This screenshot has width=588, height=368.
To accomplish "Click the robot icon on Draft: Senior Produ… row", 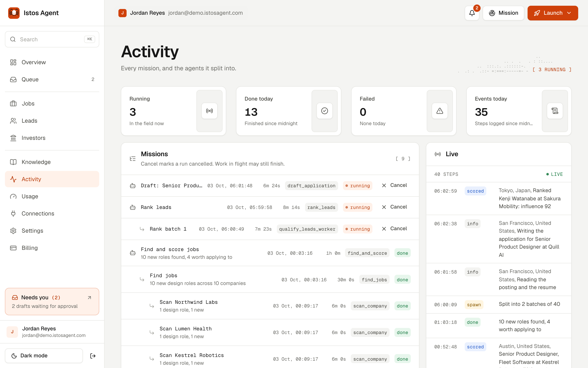I will tap(133, 186).
